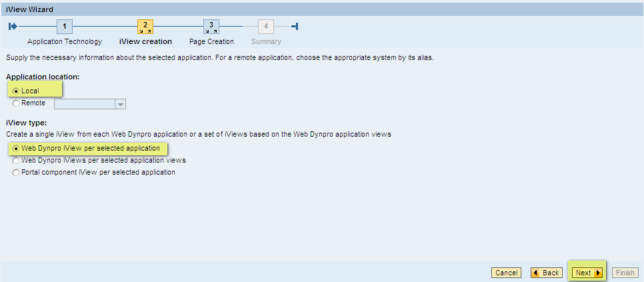Image resolution: width=644 pixels, height=282 pixels.
Task: Click the highlighted step 2 box
Action: coord(145,27)
